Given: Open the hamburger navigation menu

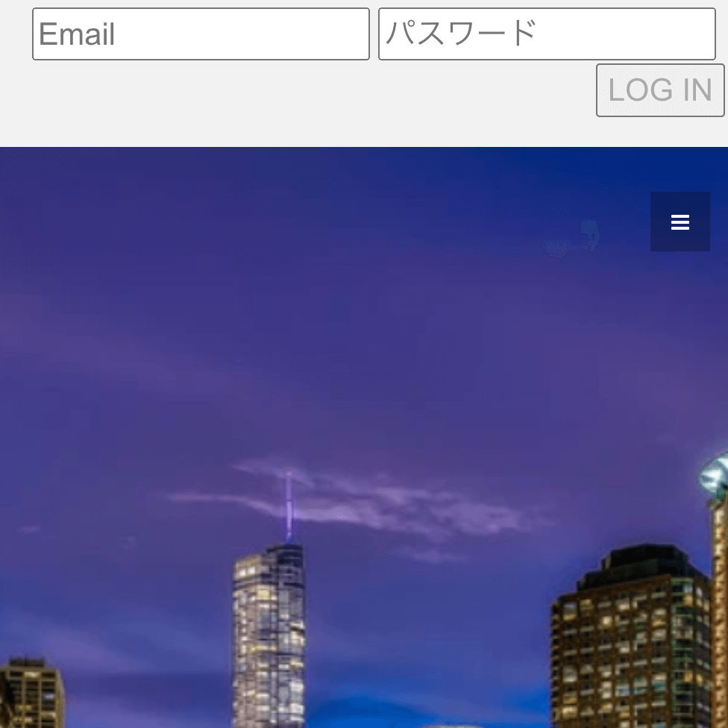Looking at the screenshot, I should click(680, 222).
